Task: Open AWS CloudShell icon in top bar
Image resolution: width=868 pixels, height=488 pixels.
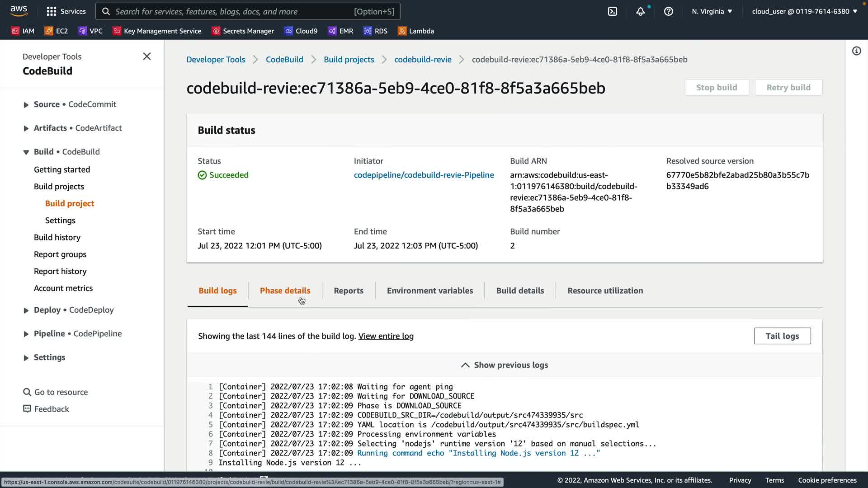Action: pyautogui.click(x=613, y=11)
